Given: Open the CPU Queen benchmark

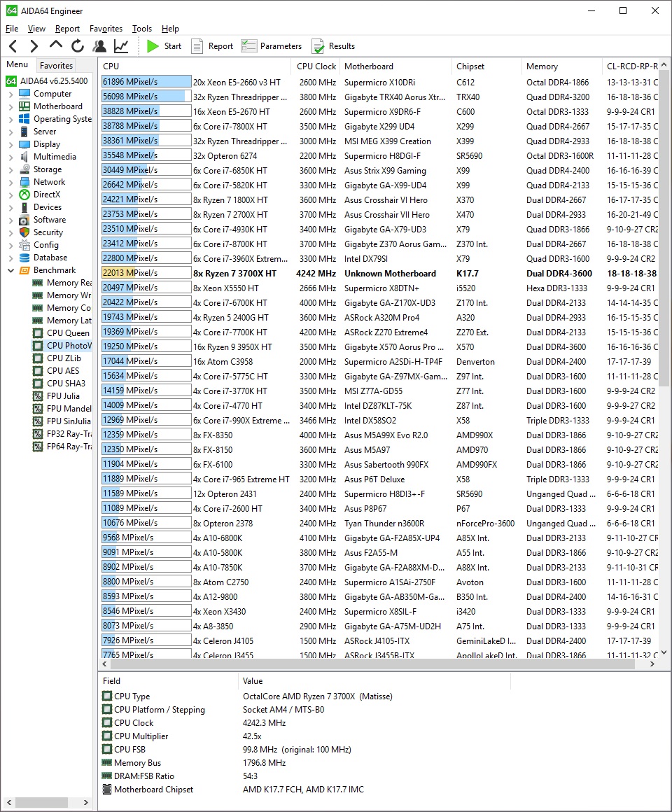Looking at the screenshot, I should 67,333.
